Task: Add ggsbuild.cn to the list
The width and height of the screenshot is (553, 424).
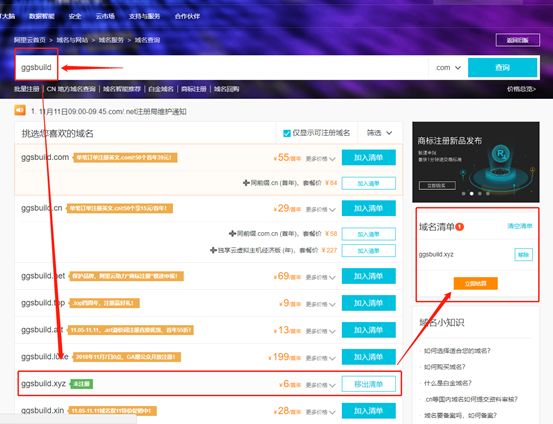Action: pos(369,208)
